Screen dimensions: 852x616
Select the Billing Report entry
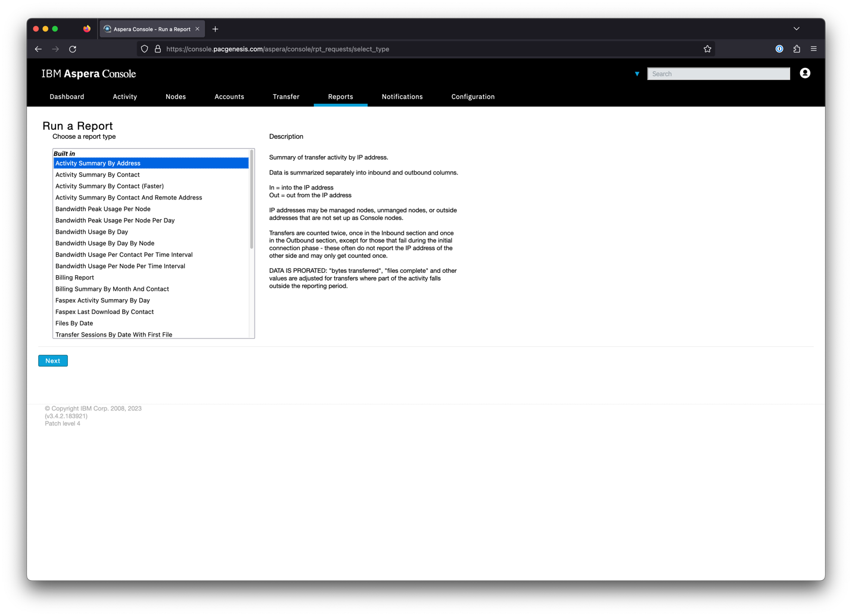151,278
